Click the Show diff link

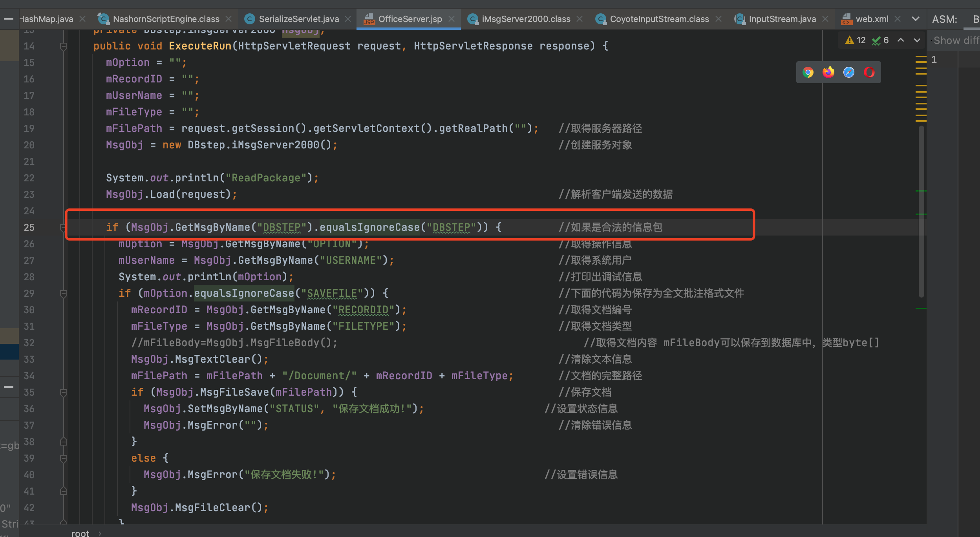click(956, 40)
